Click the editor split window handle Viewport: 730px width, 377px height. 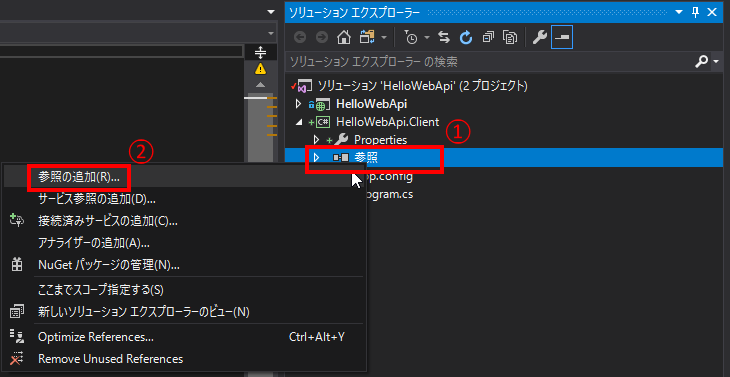260,52
